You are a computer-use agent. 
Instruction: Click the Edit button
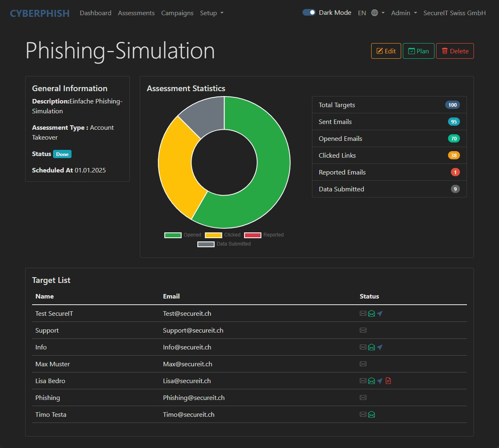pos(386,51)
